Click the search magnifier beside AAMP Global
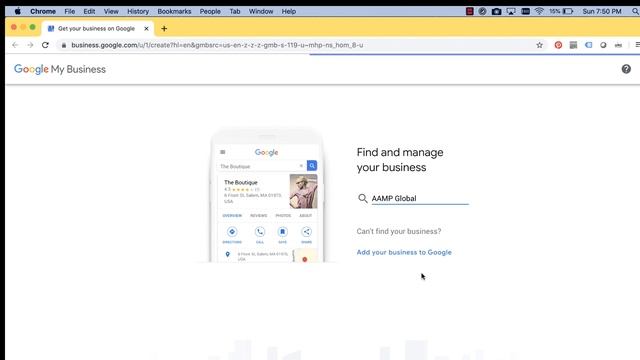The width and height of the screenshot is (640, 360). 362,198
